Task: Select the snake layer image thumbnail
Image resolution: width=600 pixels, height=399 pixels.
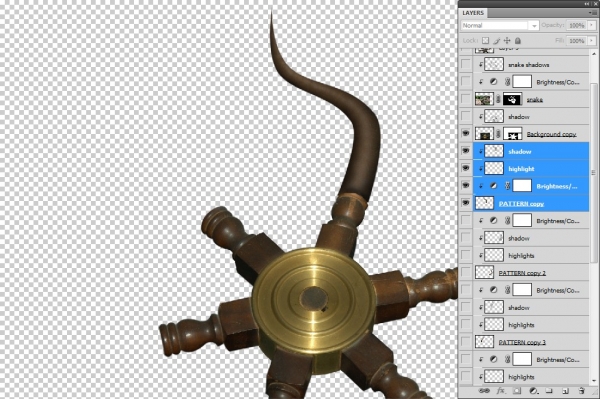Action: [484, 99]
